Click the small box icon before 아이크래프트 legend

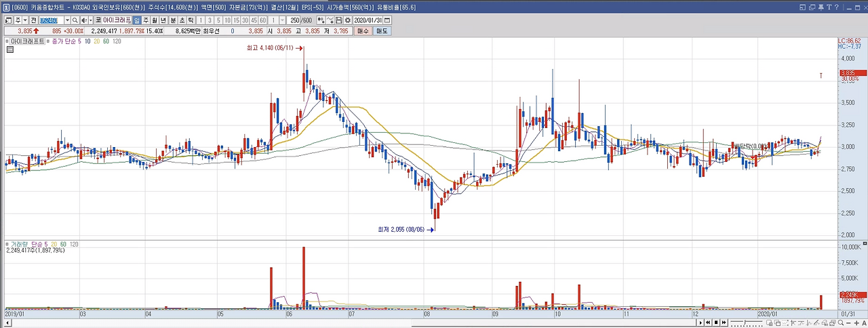point(8,42)
